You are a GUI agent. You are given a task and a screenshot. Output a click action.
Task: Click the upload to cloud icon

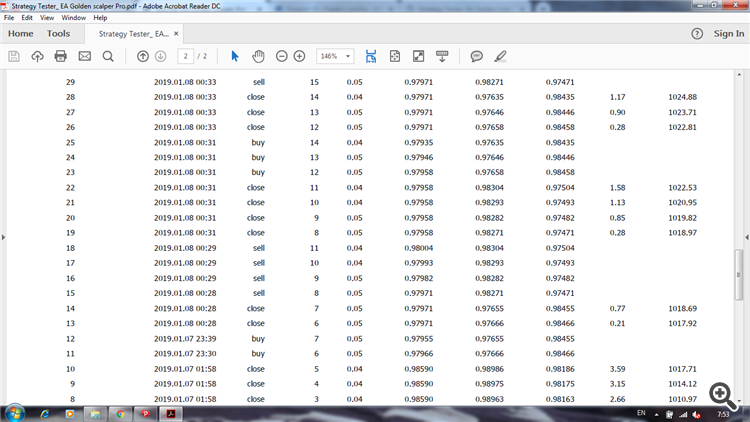[37, 56]
